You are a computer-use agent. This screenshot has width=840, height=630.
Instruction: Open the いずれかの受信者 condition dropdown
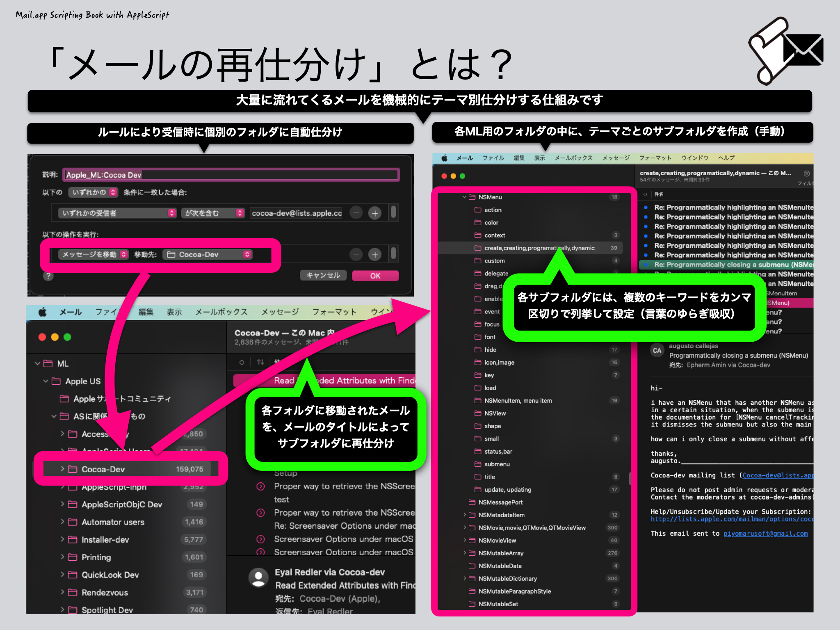pyautogui.click(x=117, y=213)
